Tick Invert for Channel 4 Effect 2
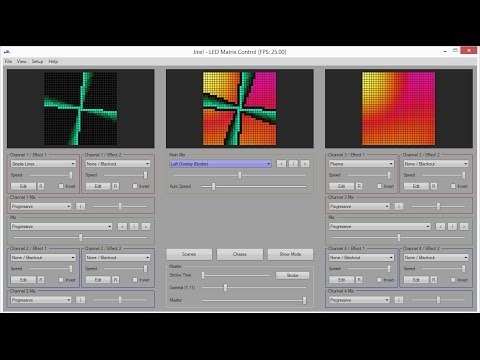 point(453,280)
